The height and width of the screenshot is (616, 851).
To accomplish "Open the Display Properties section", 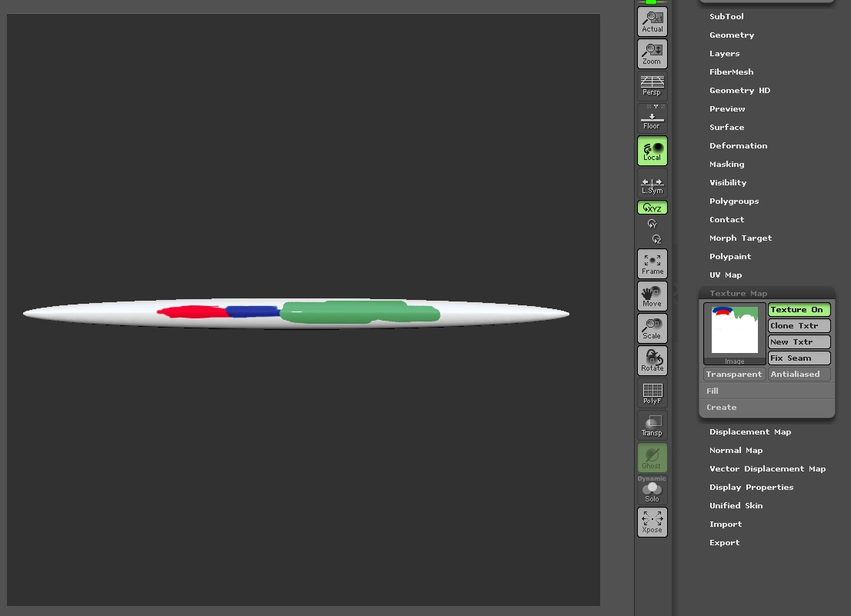I will pyautogui.click(x=751, y=487).
